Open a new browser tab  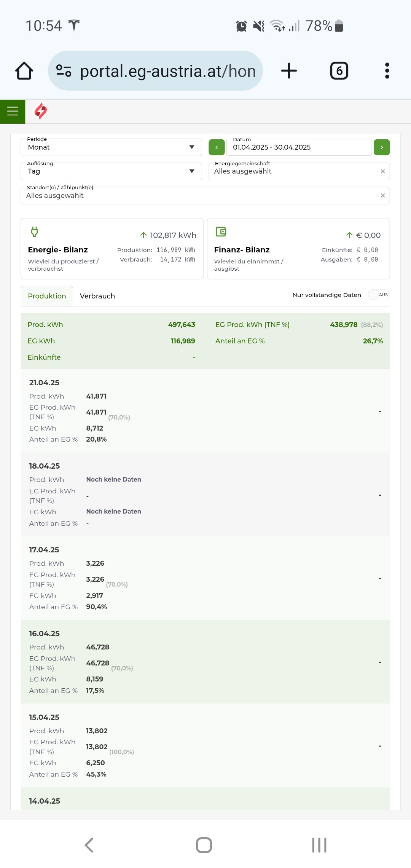click(x=289, y=71)
